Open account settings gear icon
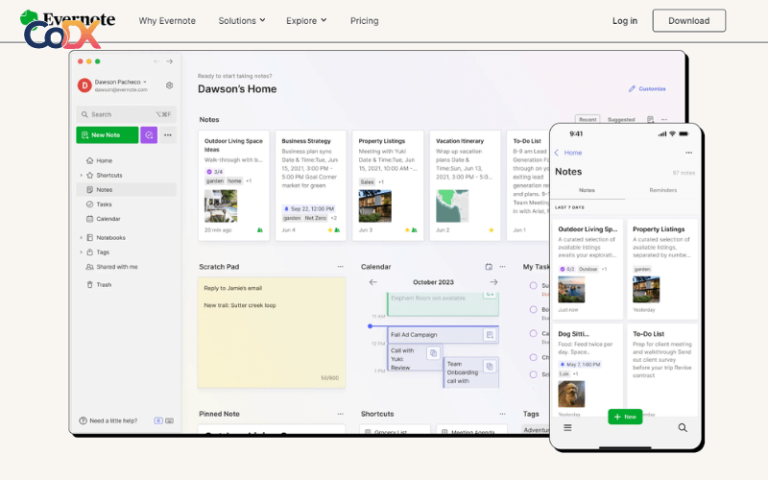The image size is (768, 480). (x=169, y=86)
